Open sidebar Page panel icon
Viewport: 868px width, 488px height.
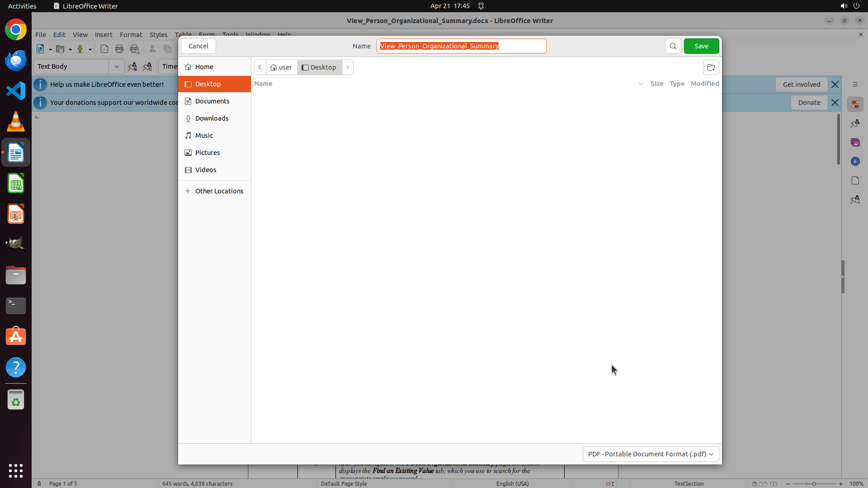[x=855, y=180]
